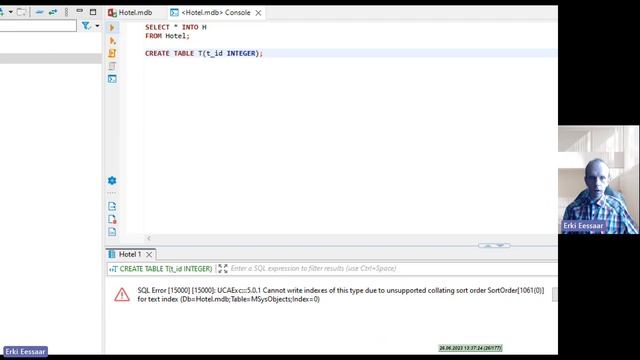Click the sash handle between editor and results
This screenshot has height=360, width=640.
click(494, 245)
